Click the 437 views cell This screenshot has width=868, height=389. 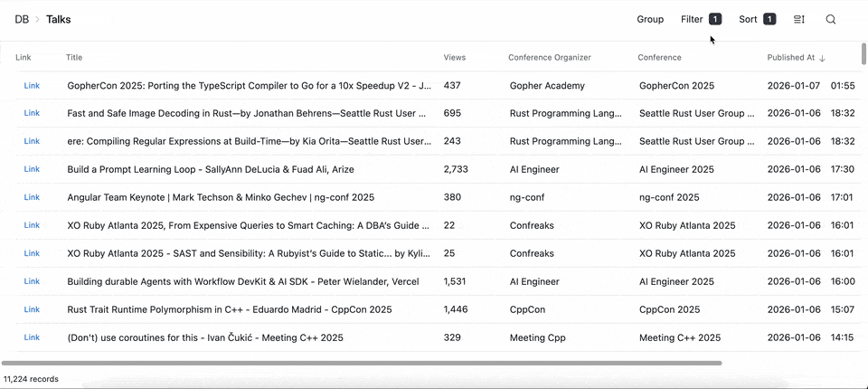(452, 86)
